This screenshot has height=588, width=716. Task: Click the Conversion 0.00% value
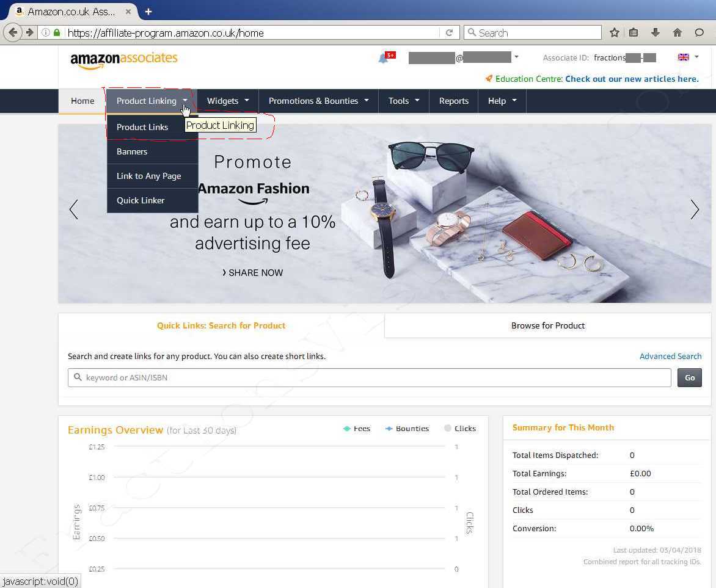[641, 528]
